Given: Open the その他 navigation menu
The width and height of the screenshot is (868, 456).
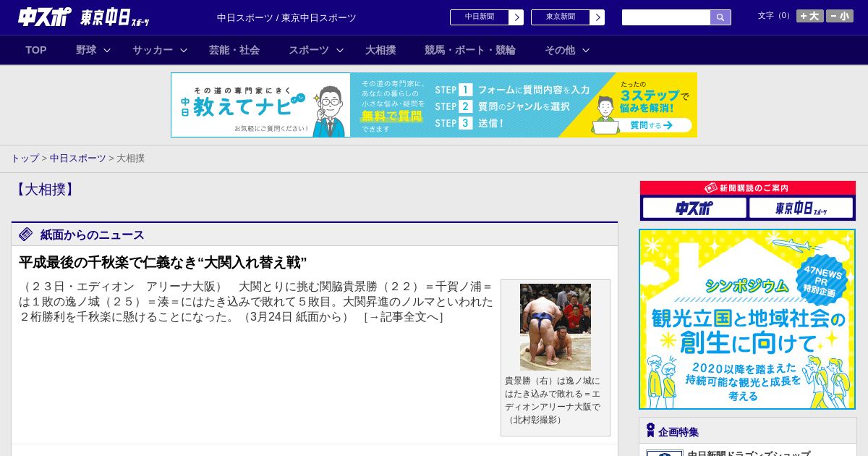Looking at the screenshot, I should (x=560, y=50).
